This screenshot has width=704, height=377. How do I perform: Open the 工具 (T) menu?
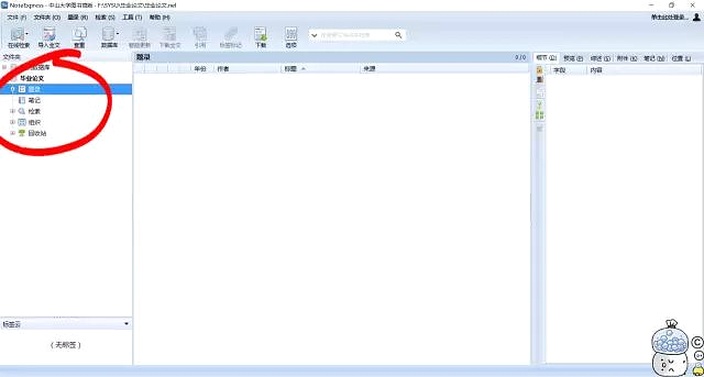(132, 17)
